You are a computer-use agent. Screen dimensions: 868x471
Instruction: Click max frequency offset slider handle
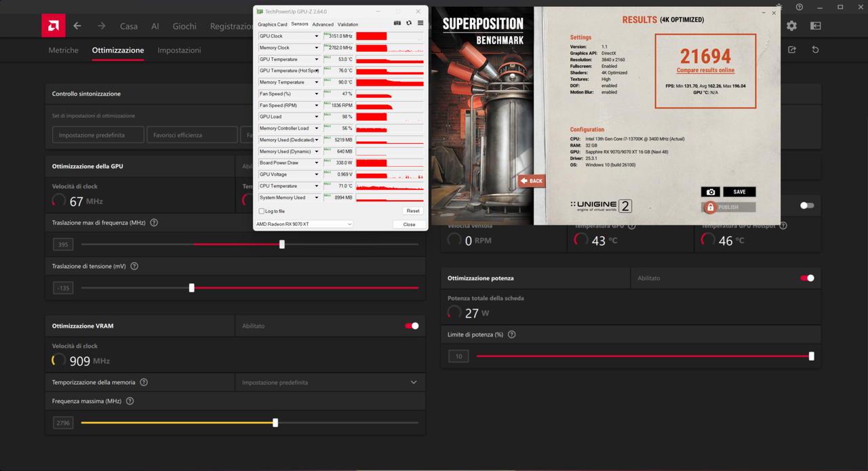tap(282, 244)
